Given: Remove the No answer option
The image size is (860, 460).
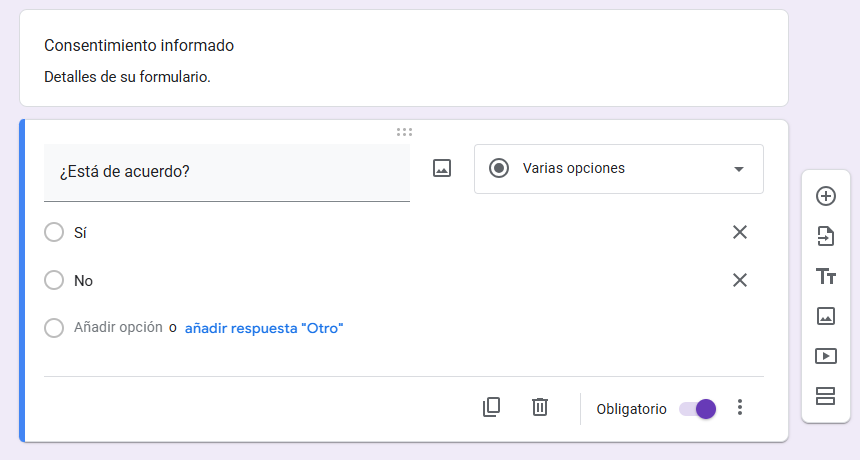Looking at the screenshot, I should click(740, 280).
